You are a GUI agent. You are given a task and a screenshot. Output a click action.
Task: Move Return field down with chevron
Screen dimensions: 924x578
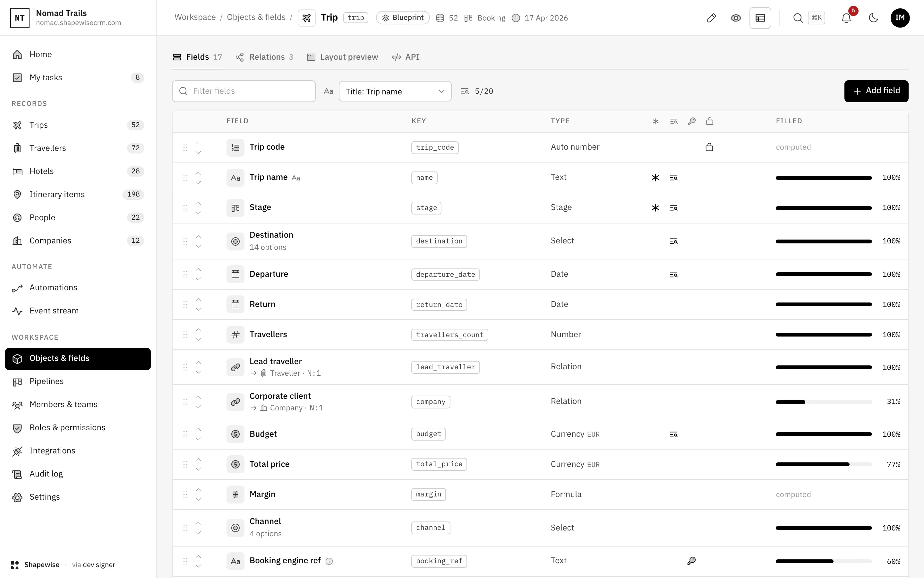coord(198,309)
